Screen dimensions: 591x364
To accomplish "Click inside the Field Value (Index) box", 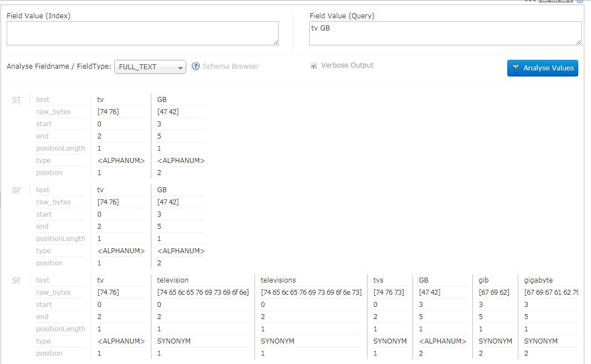I will (142, 33).
